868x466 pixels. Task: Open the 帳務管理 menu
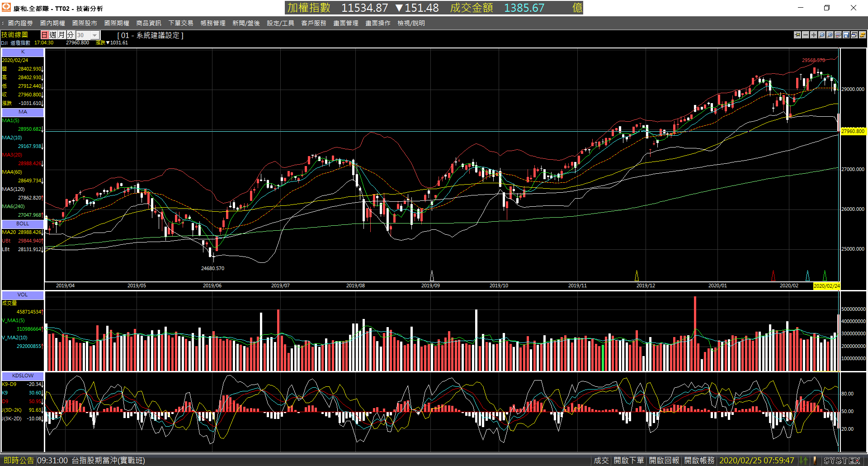[213, 23]
